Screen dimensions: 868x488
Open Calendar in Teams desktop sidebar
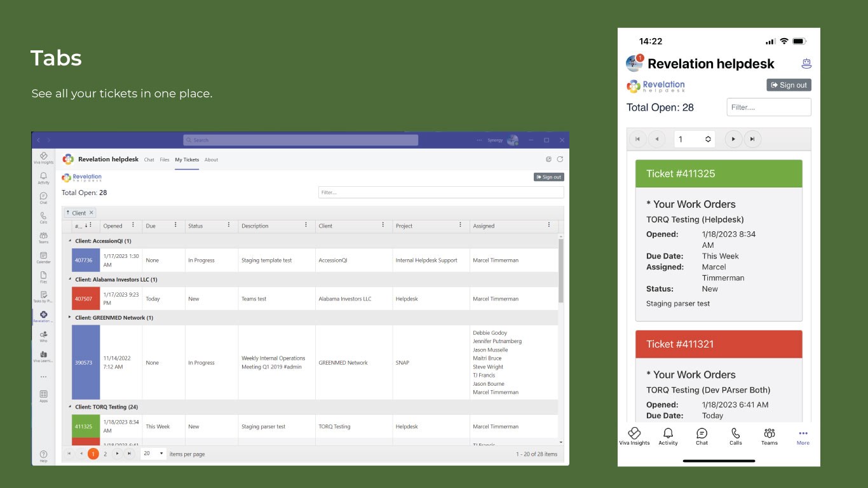pyautogui.click(x=43, y=257)
